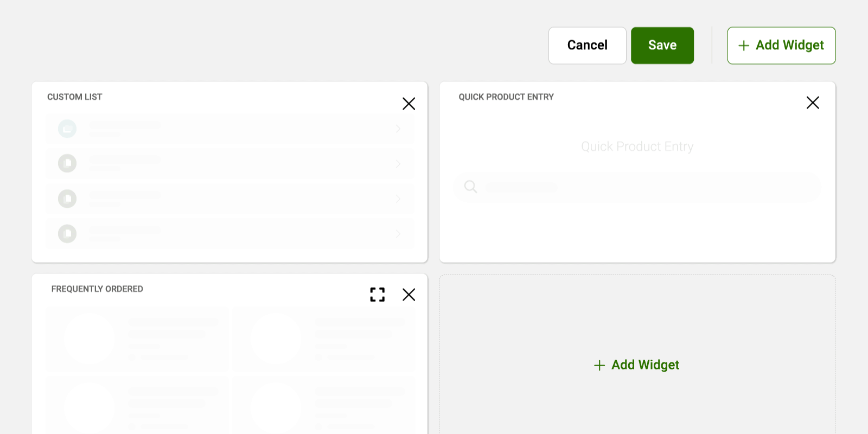Cancel the dashboard edits
This screenshot has height=434, width=868.
click(x=588, y=46)
